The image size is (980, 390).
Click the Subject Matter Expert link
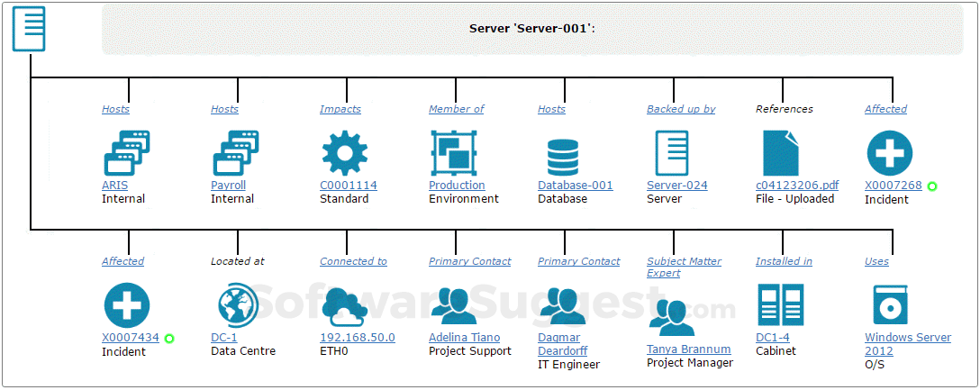(x=684, y=267)
